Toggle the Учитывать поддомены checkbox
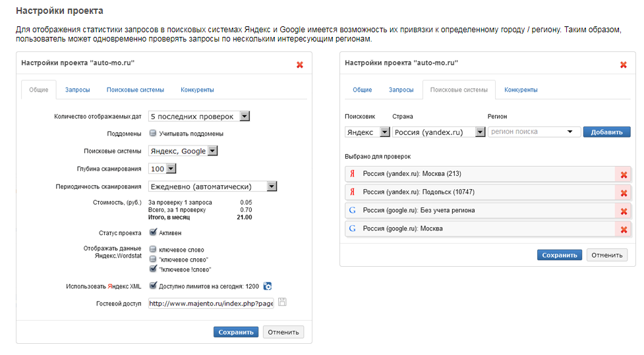The height and width of the screenshot is (355, 644). point(152,133)
